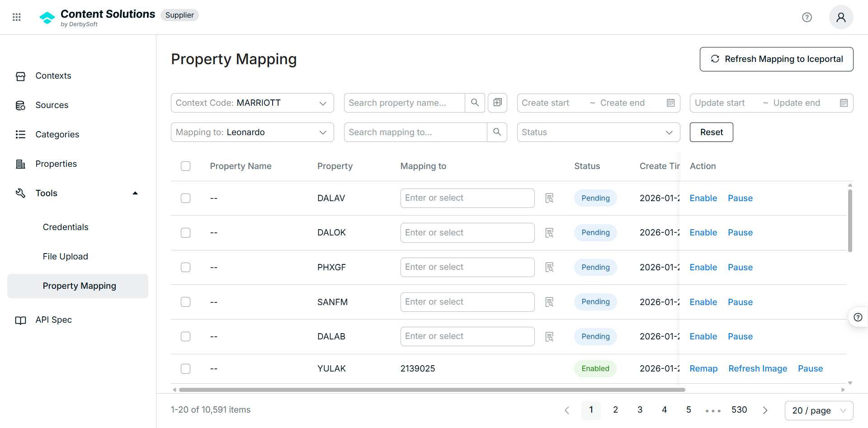Check the SANFM row checkbox

pos(185,302)
